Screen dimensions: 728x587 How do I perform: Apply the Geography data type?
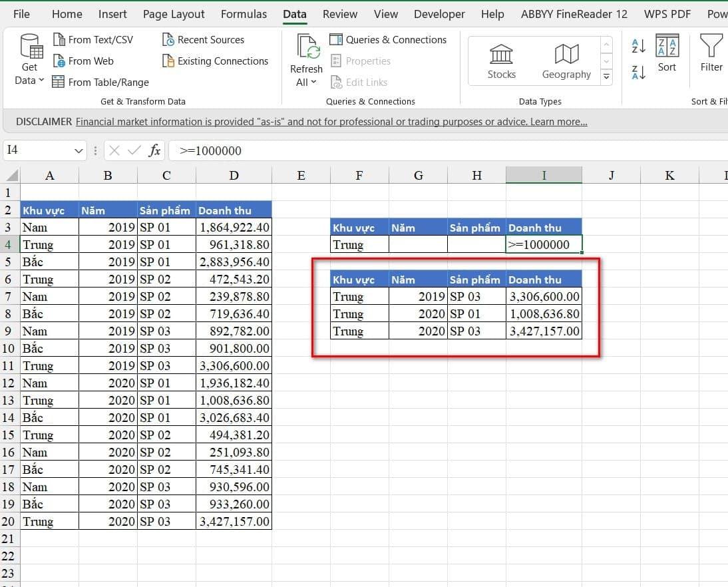point(566,61)
